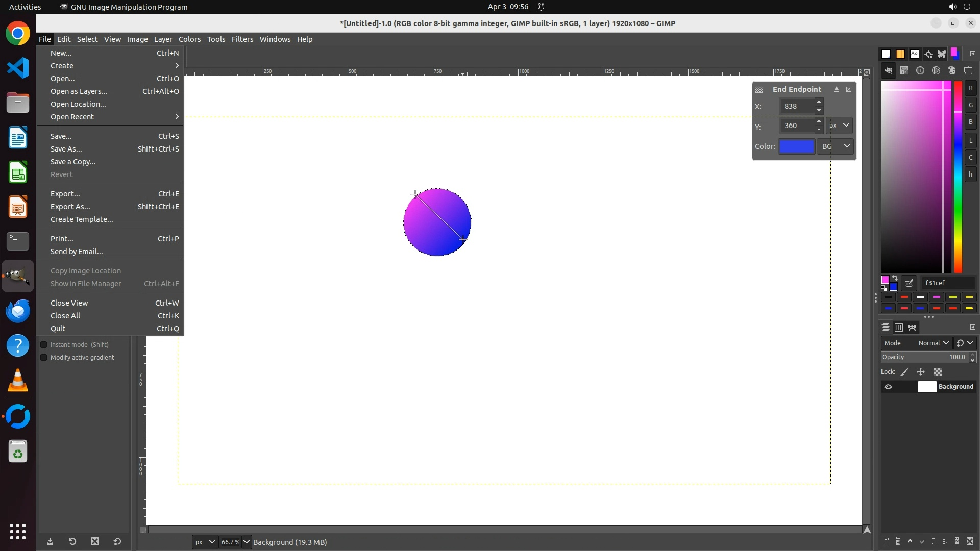Click the Watercolor color selector icon
980x551 pixels.
coord(920,71)
